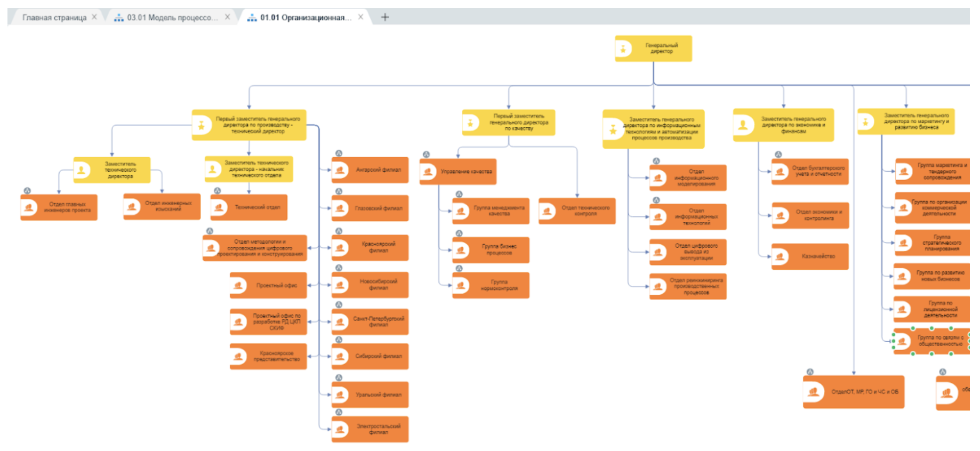Click the unit icon on Ангарский филиал node
This screenshot has width=980, height=451.
coord(340,171)
